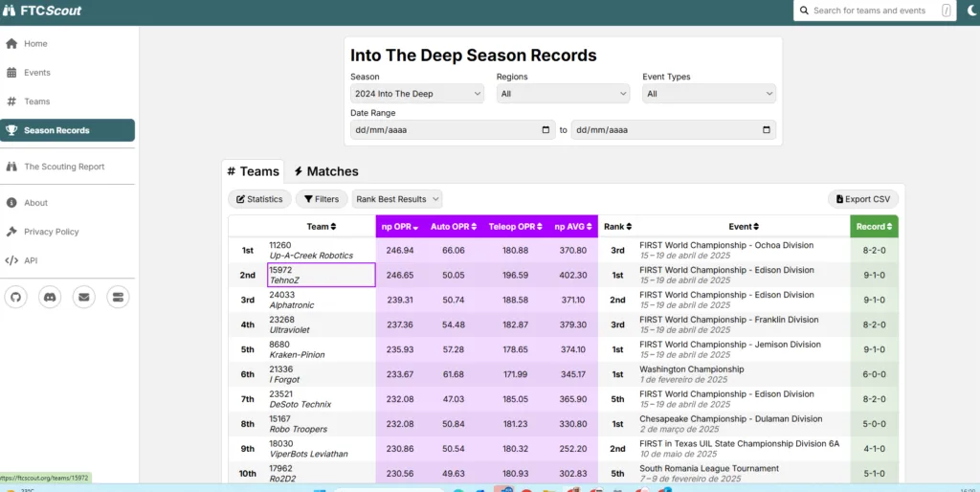This screenshot has height=492, width=980.
Task: Open Privacy Policy in sidebar
Action: point(68,232)
